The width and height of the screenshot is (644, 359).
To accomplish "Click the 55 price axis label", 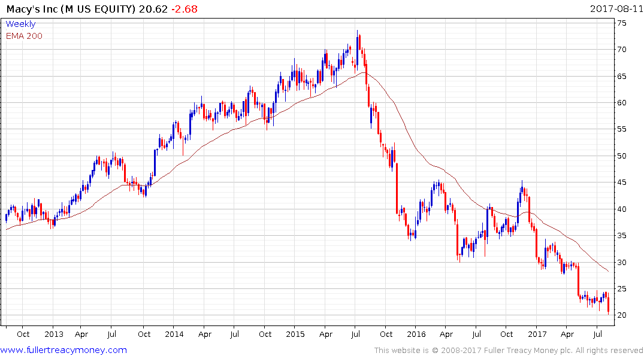I will (622, 129).
